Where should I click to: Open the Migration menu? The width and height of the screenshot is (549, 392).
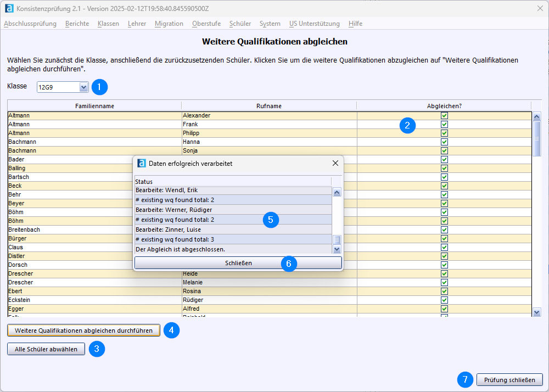point(169,24)
